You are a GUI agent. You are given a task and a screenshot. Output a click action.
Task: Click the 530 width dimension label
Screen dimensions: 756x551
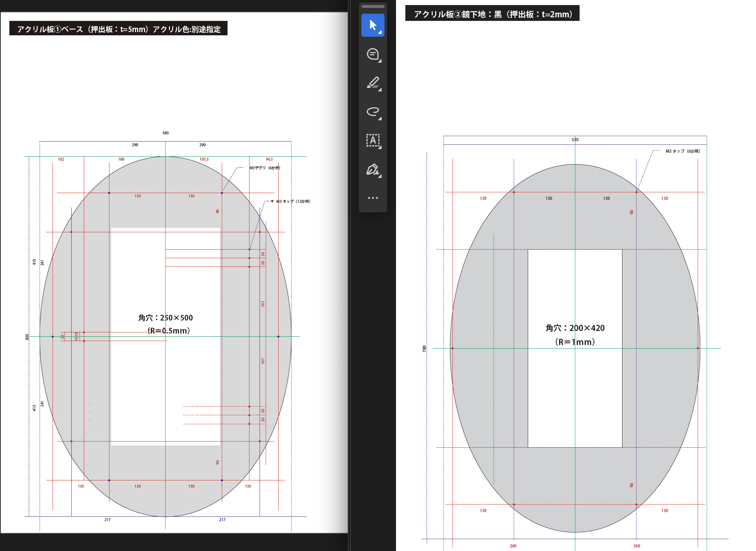tap(575, 140)
